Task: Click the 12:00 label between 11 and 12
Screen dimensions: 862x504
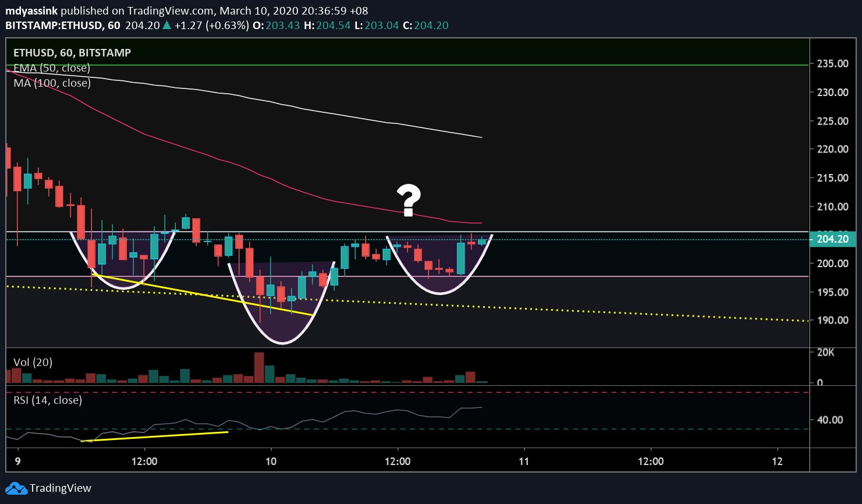Action: coord(651,462)
